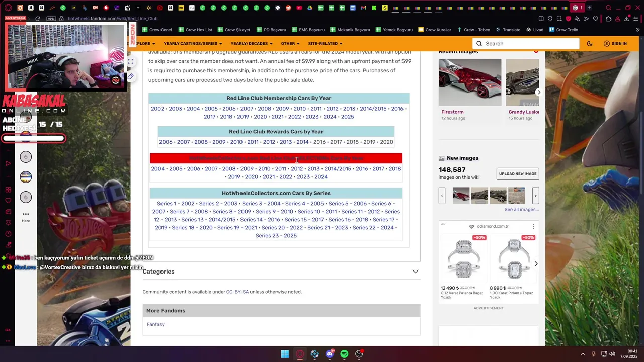Click the search magnifier in Fandom header
This screenshot has width=644, height=362.
[479, 44]
